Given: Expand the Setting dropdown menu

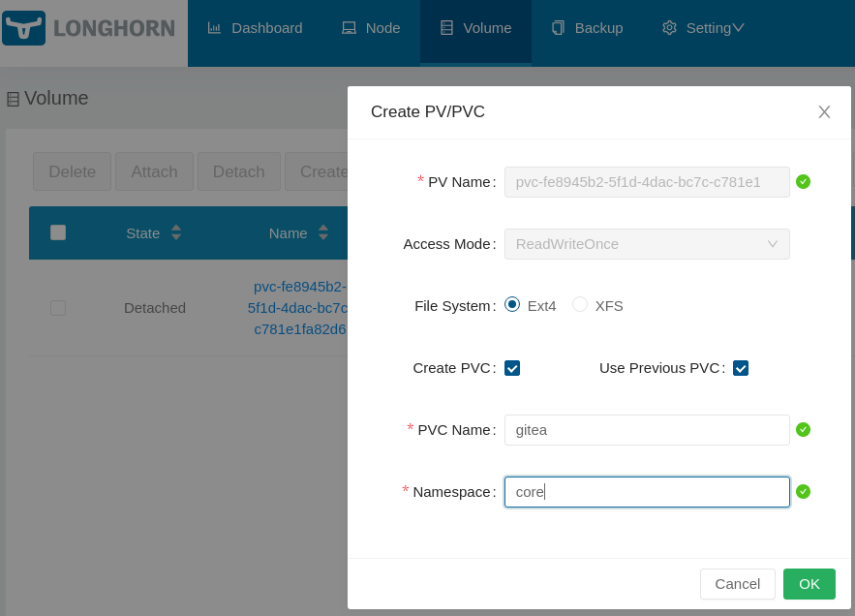Looking at the screenshot, I should point(703,28).
